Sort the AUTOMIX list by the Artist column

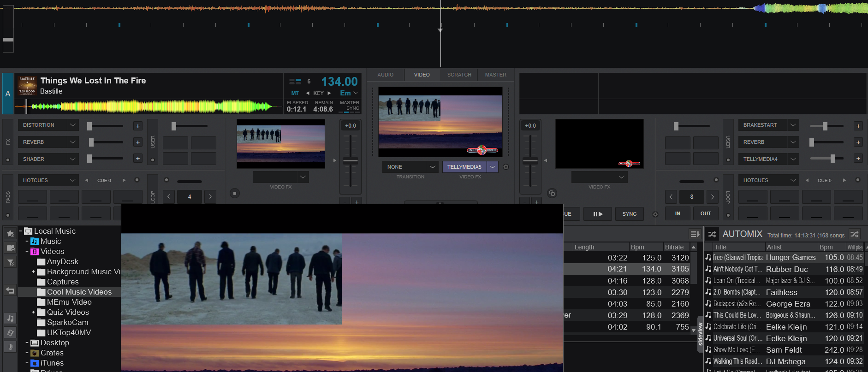791,247
